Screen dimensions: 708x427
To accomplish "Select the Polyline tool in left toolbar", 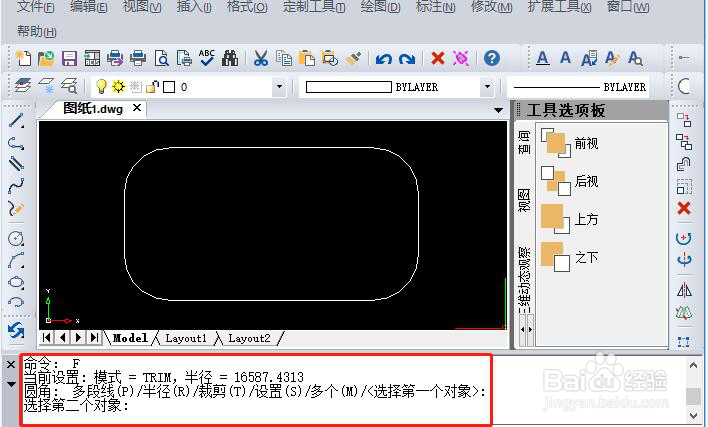I will tap(16, 143).
